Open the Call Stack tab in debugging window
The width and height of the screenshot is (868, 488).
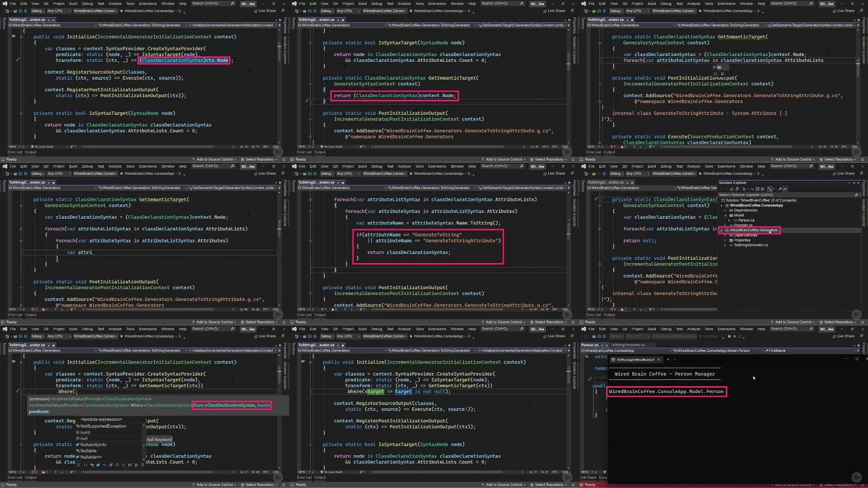588,477
